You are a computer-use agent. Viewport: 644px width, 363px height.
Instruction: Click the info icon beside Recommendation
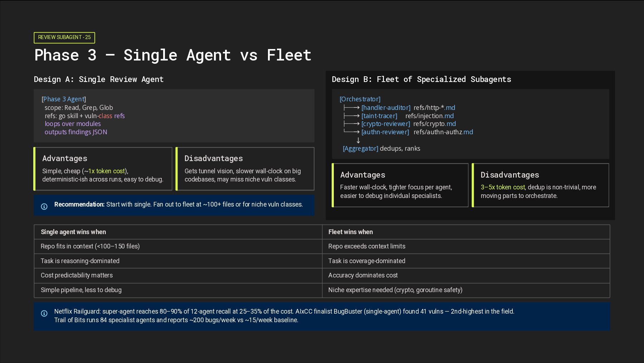point(44,207)
